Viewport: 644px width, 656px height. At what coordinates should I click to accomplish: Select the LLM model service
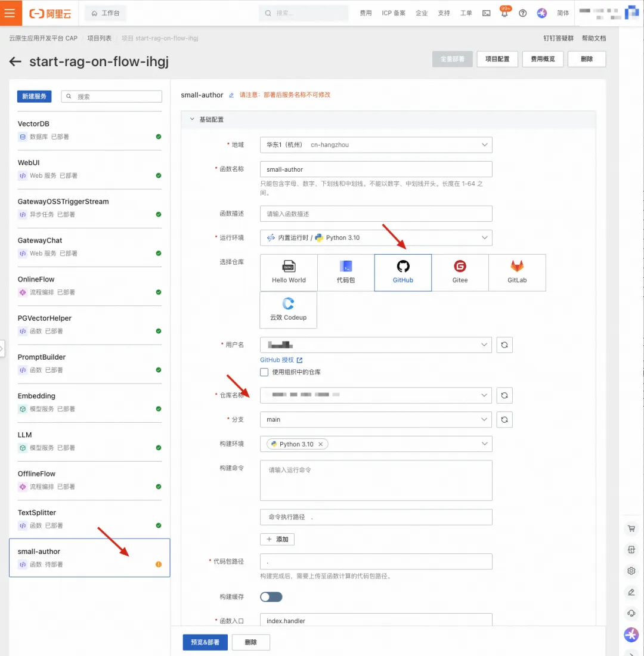coord(89,441)
